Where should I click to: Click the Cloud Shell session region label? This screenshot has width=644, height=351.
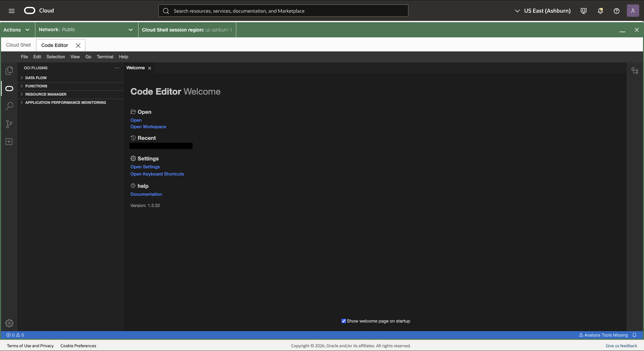[x=187, y=30]
